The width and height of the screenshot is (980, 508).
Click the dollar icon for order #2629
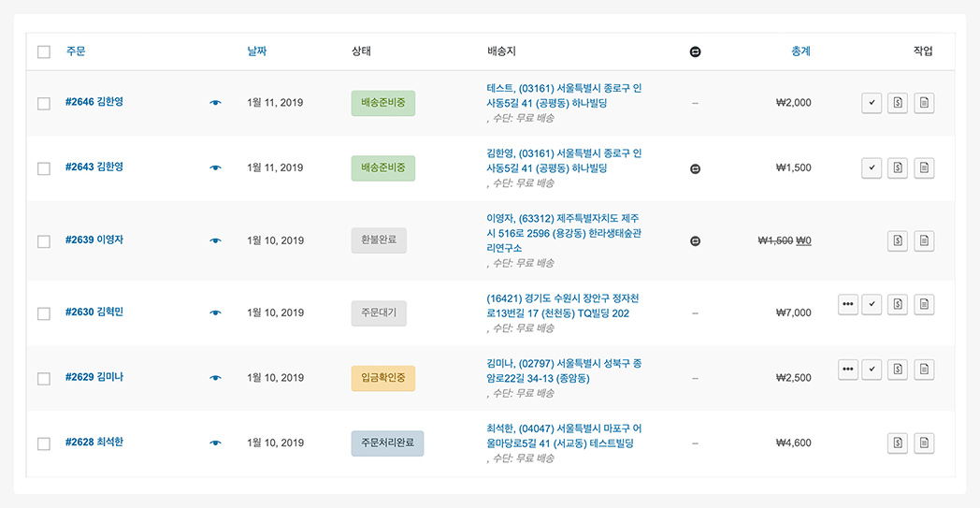[898, 370]
